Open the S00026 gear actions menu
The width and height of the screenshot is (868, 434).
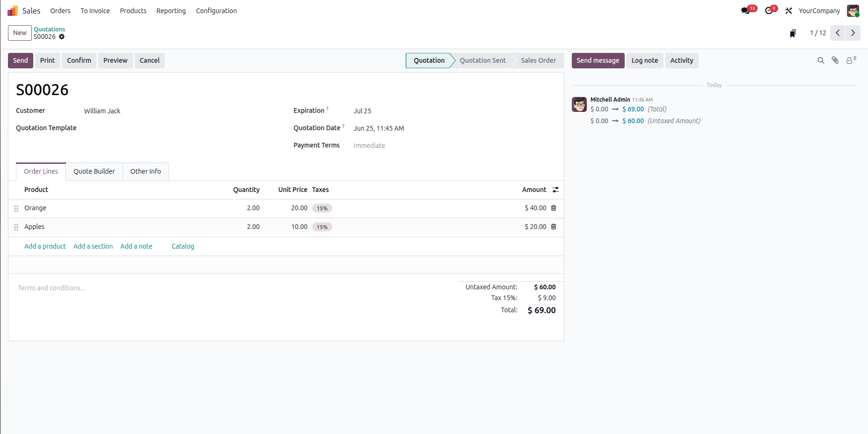point(62,37)
